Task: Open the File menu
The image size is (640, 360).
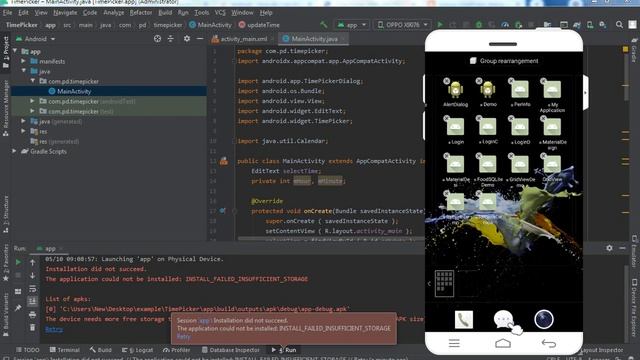Action: pyautogui.click(x=7, y=13)
